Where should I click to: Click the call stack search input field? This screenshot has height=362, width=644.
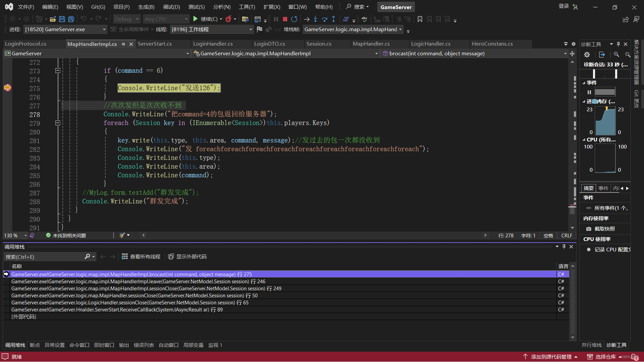[x=44, y=257]
